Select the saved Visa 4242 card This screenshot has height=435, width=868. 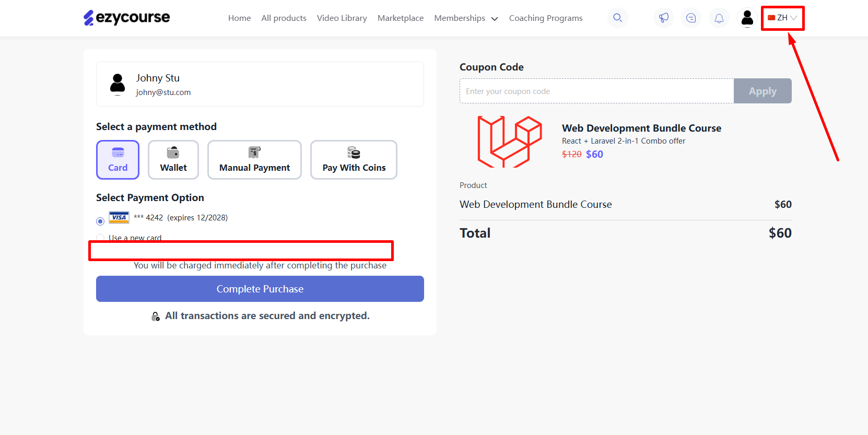(x=100, y=221)
